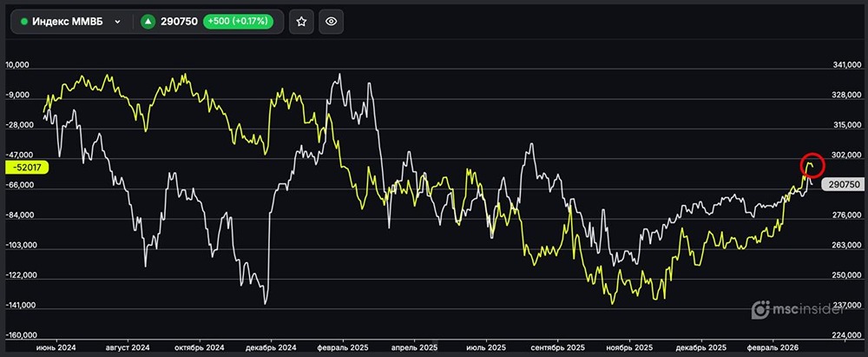Click the yellow -52017 left axis label
868x357 pixels.
(x=27, y=166)
